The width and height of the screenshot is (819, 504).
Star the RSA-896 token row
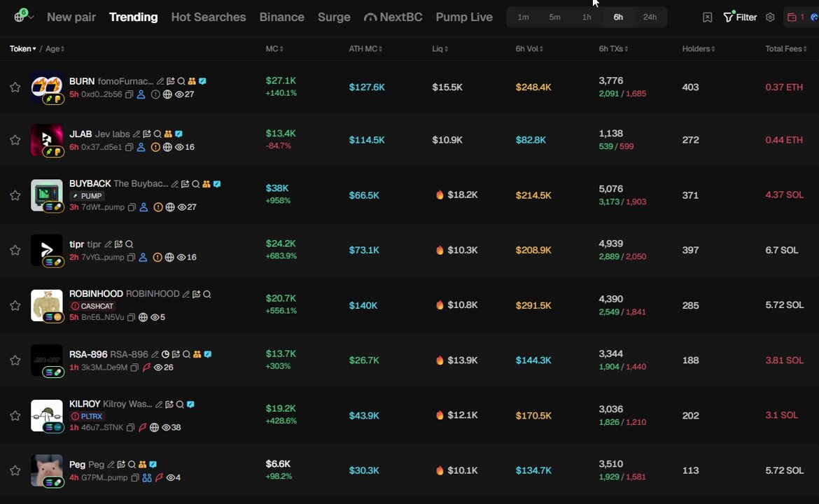[15, 360]
